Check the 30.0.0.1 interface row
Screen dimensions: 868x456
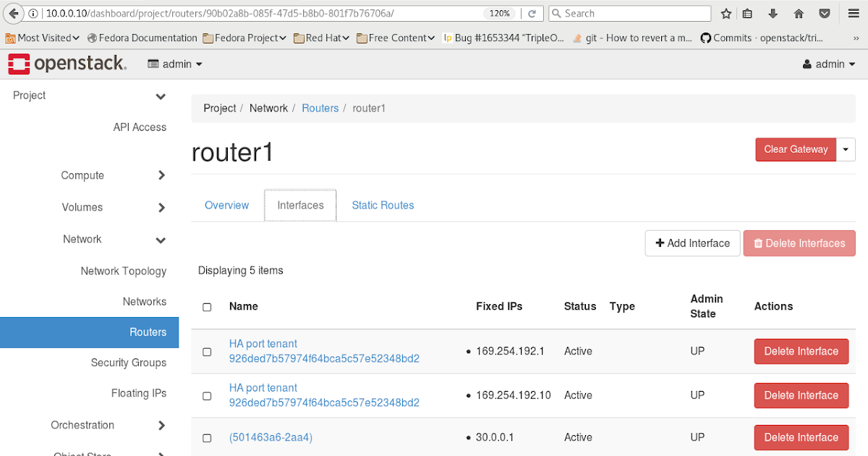pyautogui.click(x=207, y=437)
